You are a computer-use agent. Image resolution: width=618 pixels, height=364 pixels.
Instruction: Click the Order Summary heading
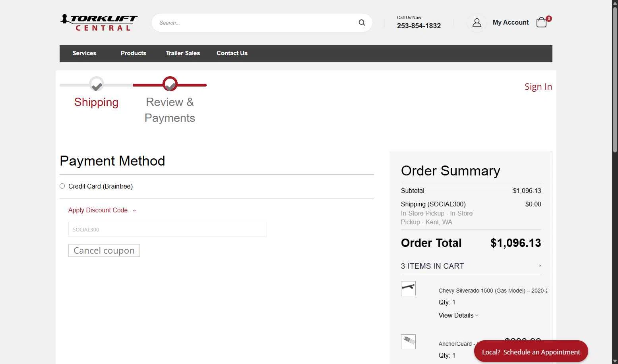[451, 171]
